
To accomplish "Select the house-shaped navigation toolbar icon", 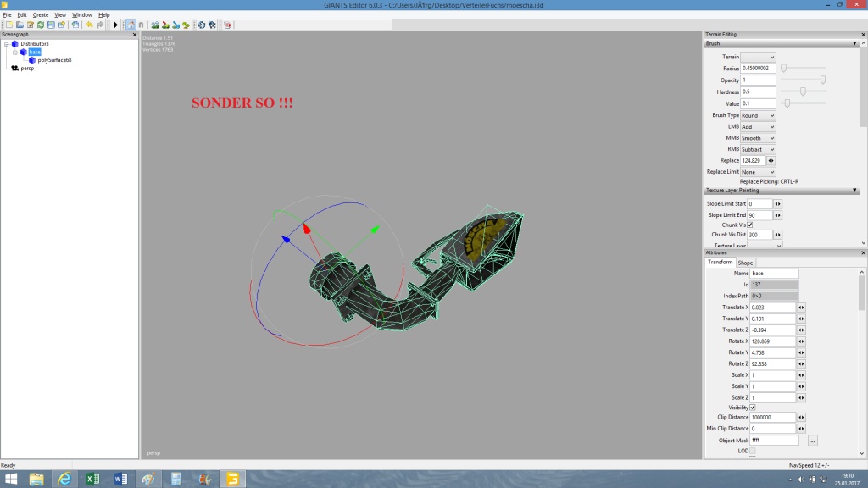I will coord(130,25).
